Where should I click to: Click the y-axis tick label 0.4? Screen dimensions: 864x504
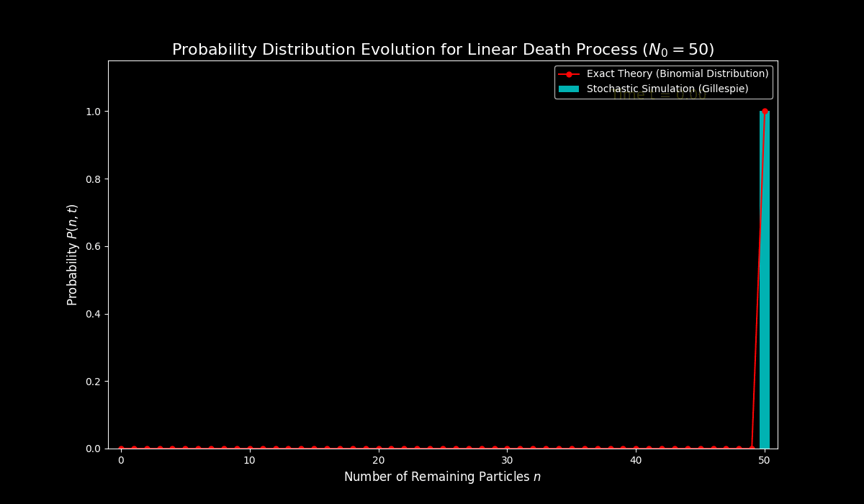click(93, 314)
